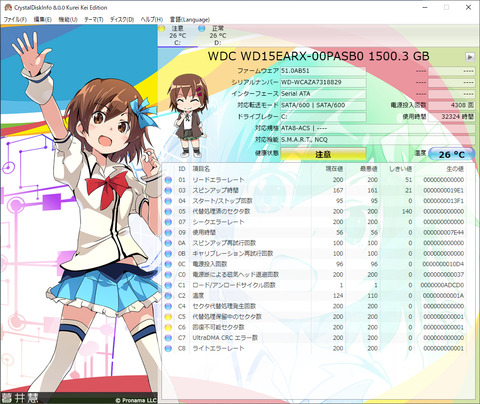
Task: Open the テーマ(T) menu
Action: click(93, 20)
